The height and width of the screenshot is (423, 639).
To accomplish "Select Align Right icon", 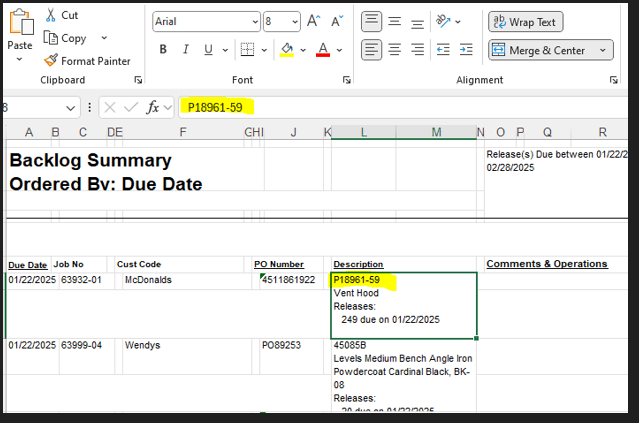I will [x=417, y=50].
